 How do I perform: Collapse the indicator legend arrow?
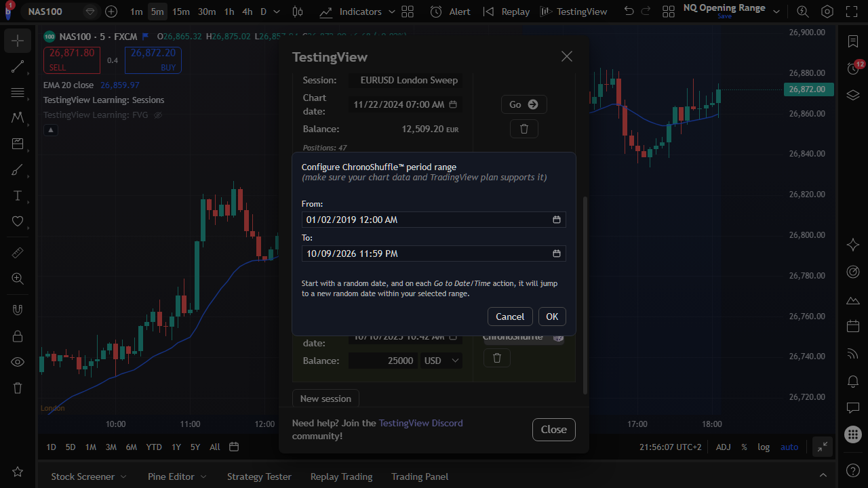51,130
